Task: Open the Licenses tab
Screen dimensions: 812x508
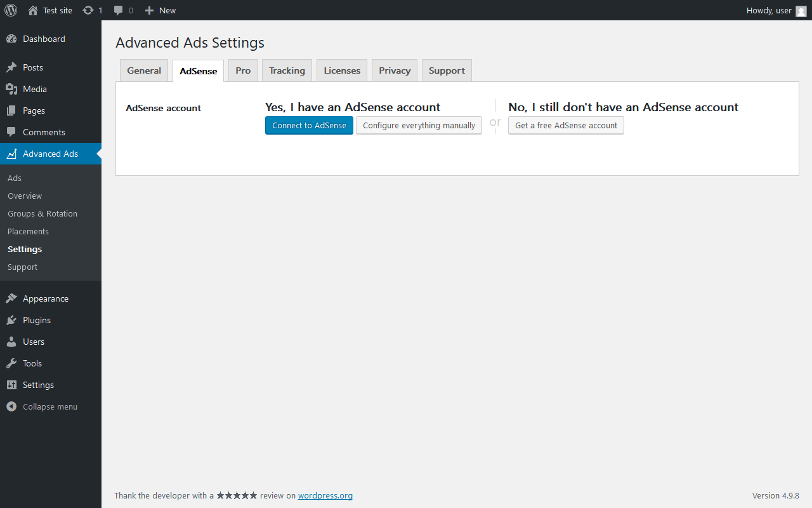Action: pos(342,70)
